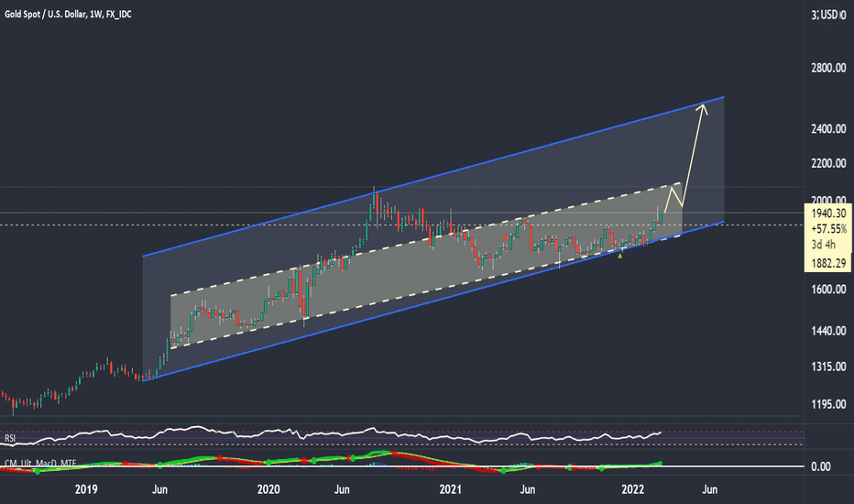
Task: Click the 2200.00 price axis label
Action: click(828, 163)
